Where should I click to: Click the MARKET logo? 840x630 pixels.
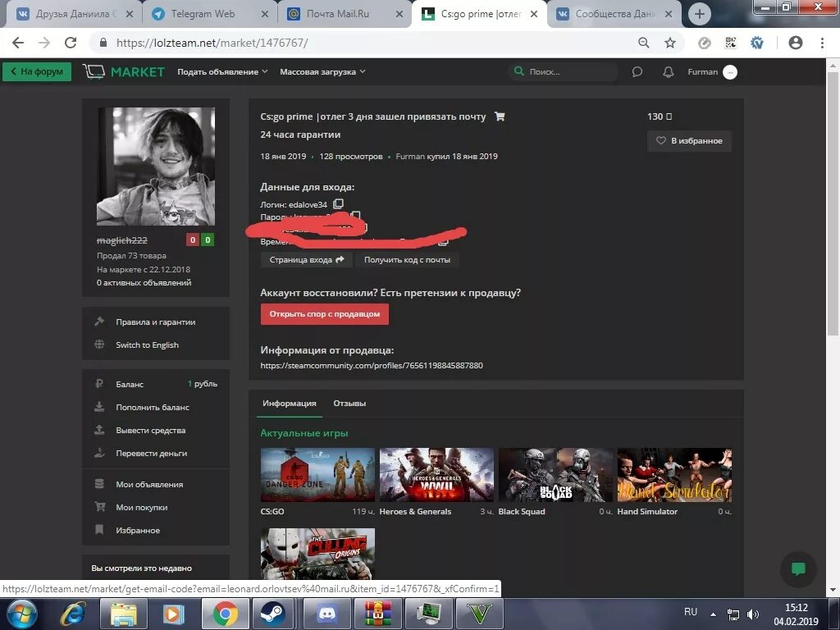pos(125,72)
